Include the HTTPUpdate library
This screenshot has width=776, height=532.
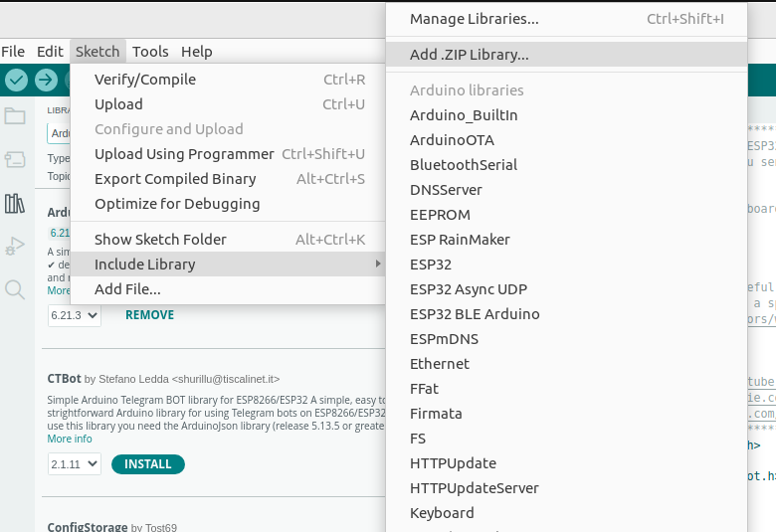coord(567,463)
